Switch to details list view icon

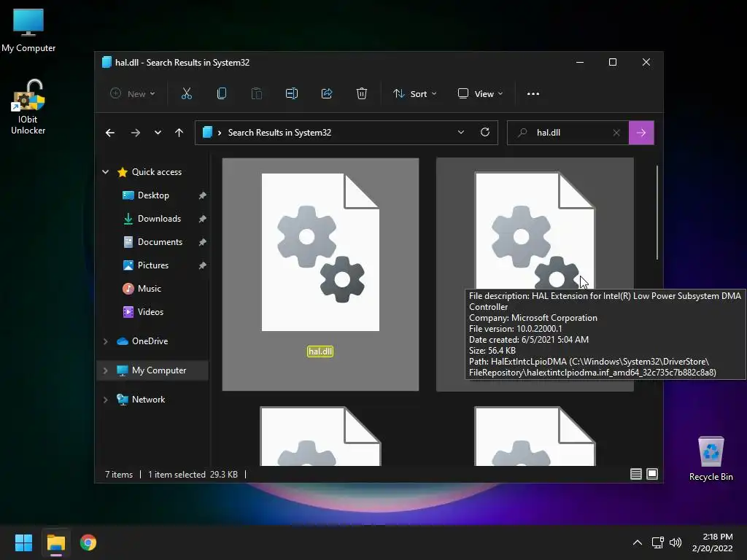(x=635, y=474)
